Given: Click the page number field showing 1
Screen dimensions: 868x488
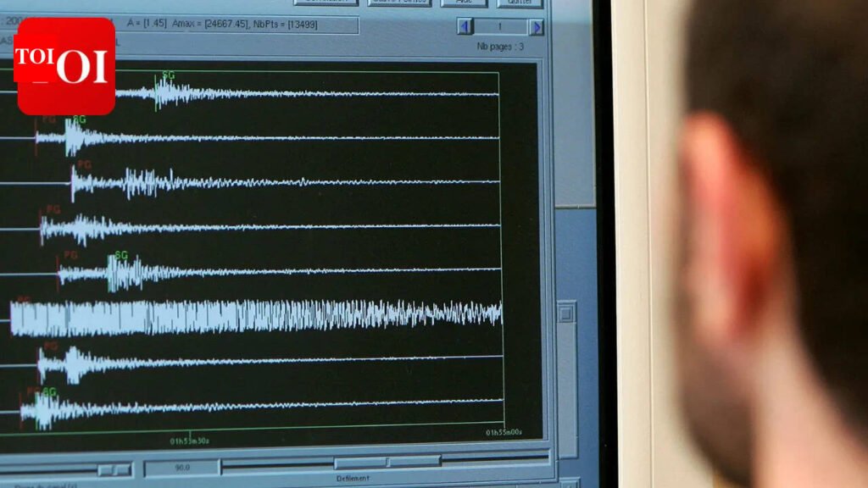Looking at the screenshot, I should [500, 26].
